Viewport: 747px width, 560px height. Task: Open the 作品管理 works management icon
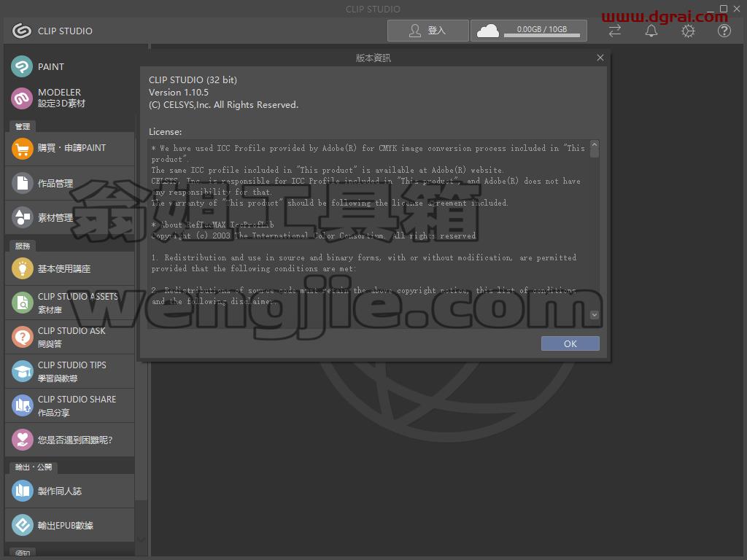[x=22, y=183]
